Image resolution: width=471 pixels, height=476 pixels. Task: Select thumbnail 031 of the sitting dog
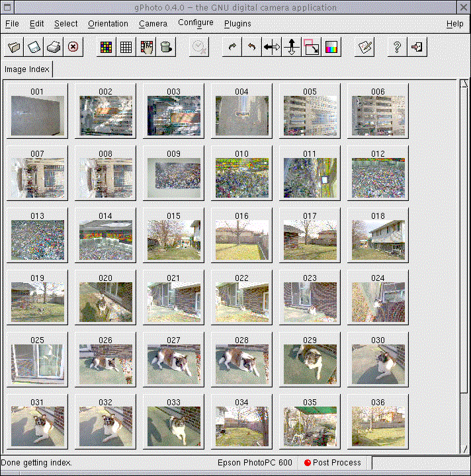(37, 422)
